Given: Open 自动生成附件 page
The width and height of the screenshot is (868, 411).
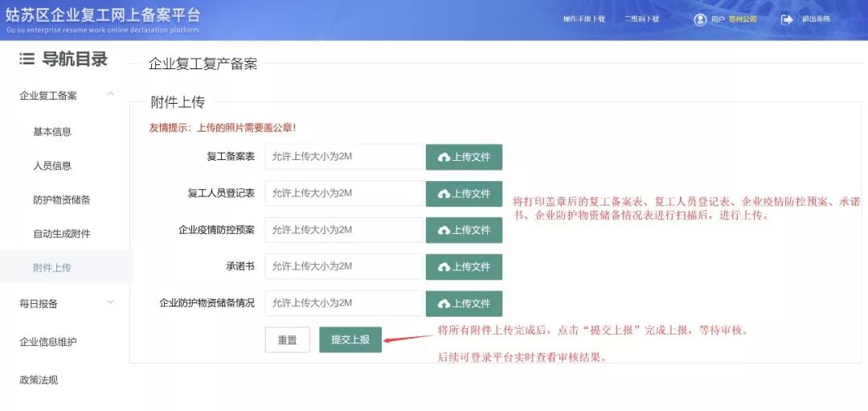Looking at the screenshot, I should [x=61, y=234].
